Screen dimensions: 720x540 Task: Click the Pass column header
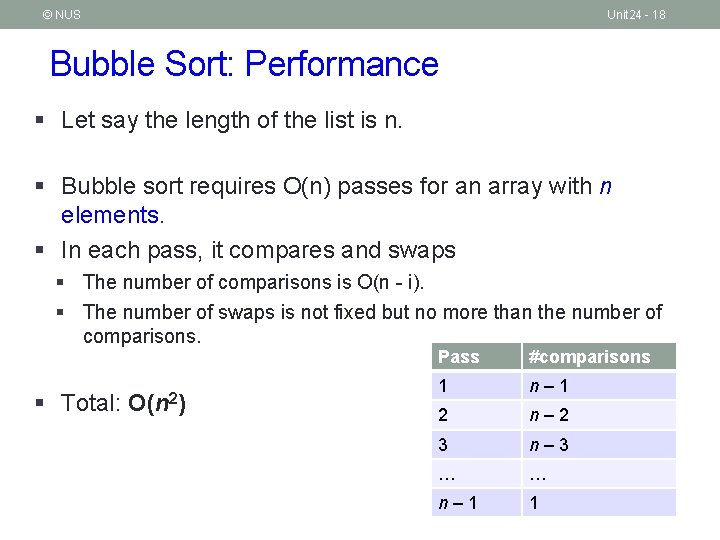(x=476, y=356)
